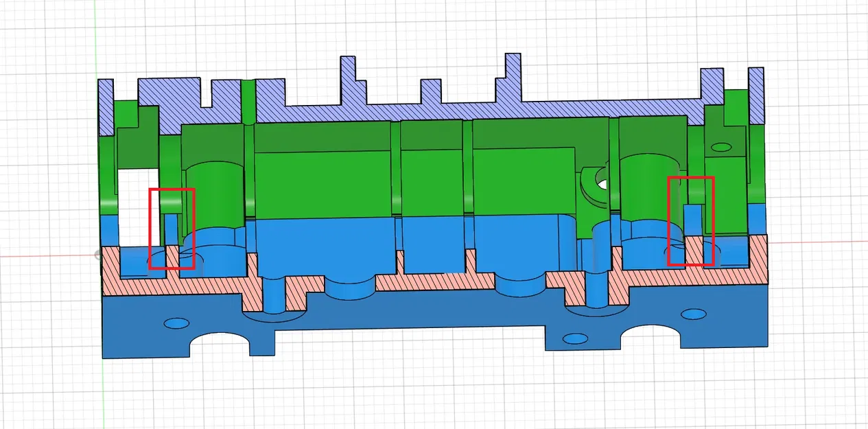Select the right green cylinder surface
Viewport: 868px width, 429px height.
(x=648, y=187)
